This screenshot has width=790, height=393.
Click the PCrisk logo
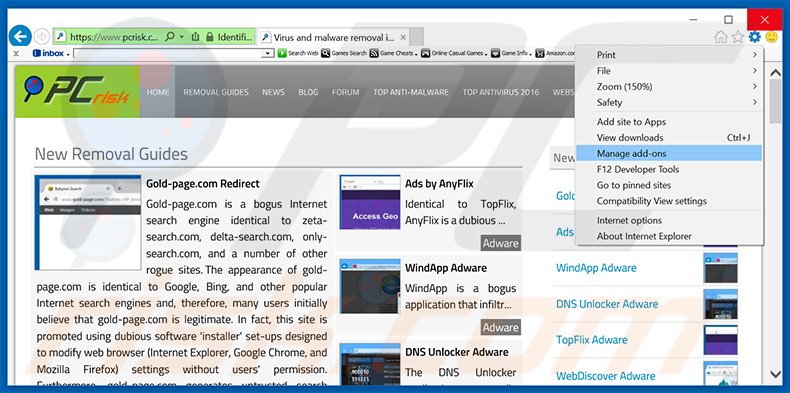click(x=77, y=91)
